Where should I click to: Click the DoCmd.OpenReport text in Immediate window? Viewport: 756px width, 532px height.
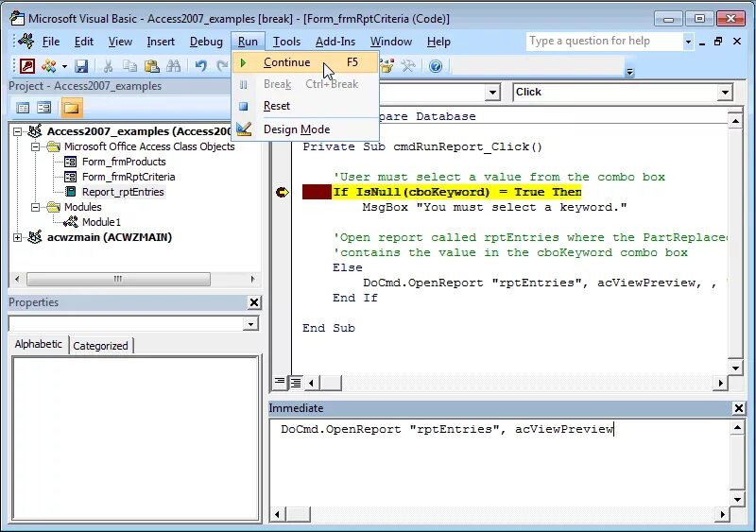click(x=447, y=429)
